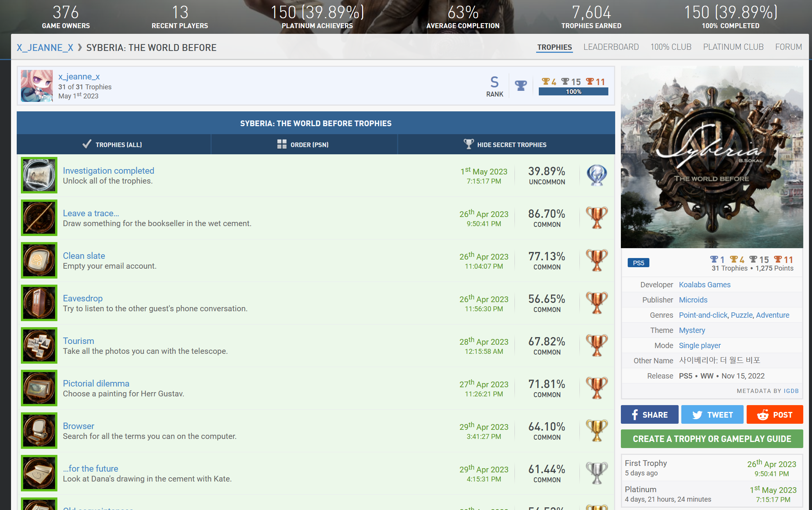
Task: Click the Clean slate trophy icon
Action: 39,260
